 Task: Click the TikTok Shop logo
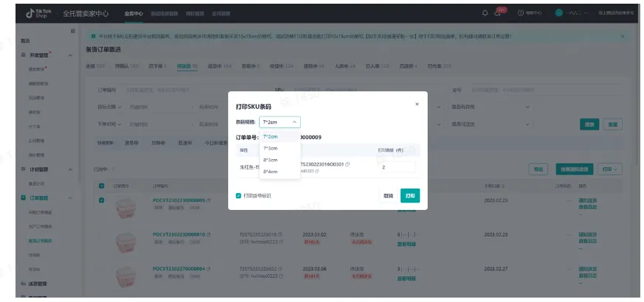[x=39, y=13]
